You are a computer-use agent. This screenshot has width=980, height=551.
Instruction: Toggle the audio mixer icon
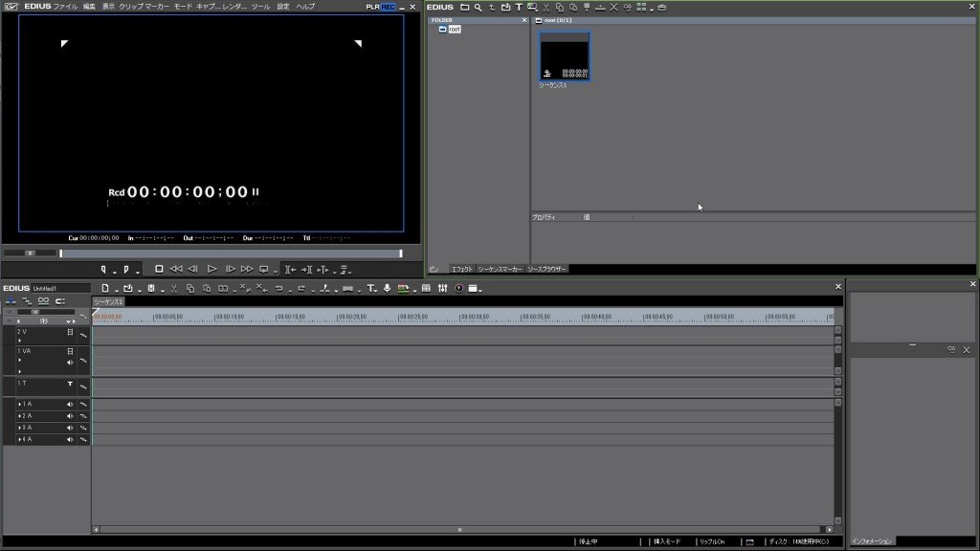pos(442,288)
